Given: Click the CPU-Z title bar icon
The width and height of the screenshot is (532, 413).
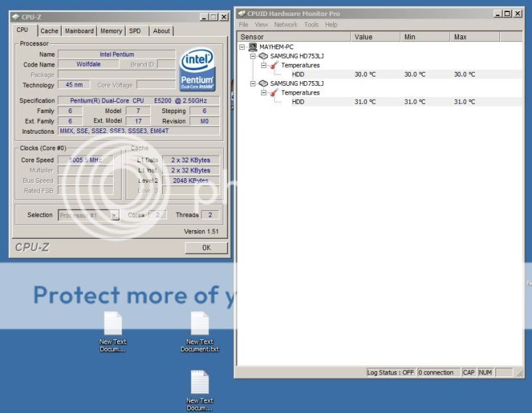Looking at the screenshot, I should coord(15,17).
